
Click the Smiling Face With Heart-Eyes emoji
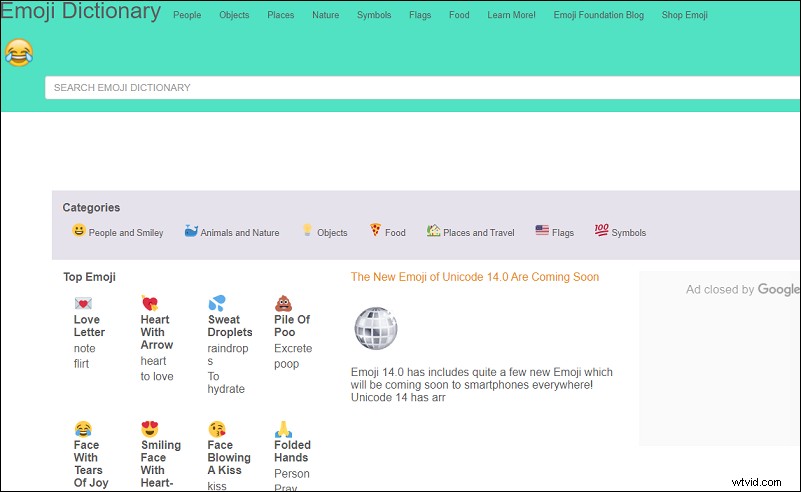click(x=150, y=429)
